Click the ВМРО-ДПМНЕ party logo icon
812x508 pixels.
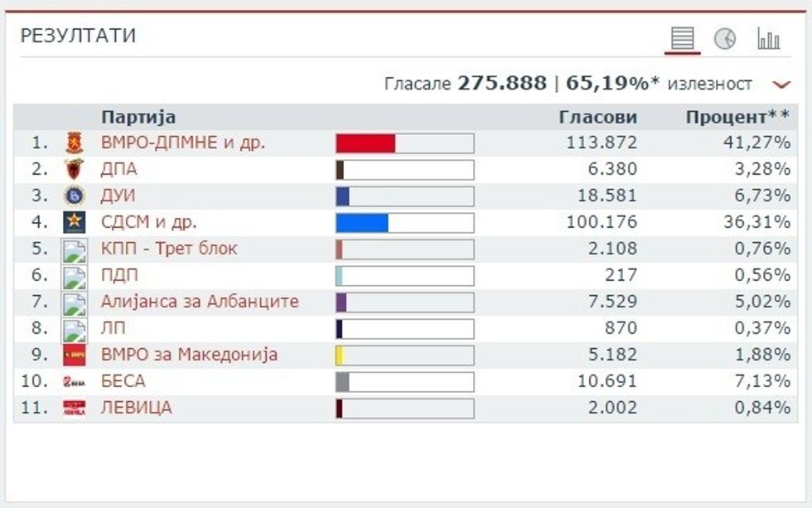[75, 143]
